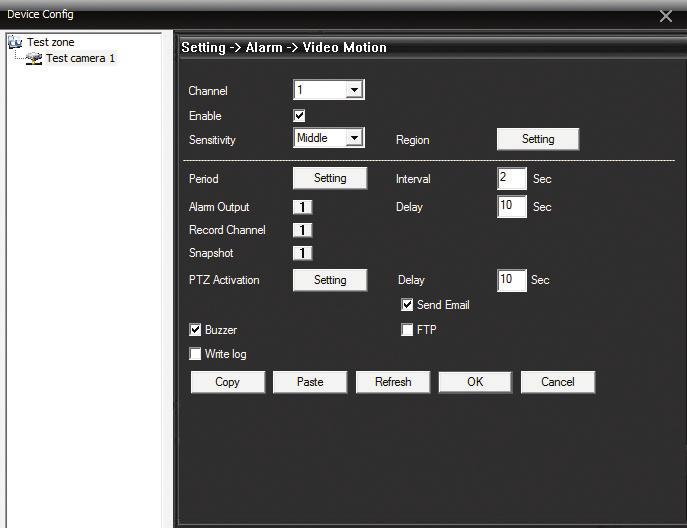Select Test camera 1 in the tree
Screen dimensions: 687x528
pos(80,58)
